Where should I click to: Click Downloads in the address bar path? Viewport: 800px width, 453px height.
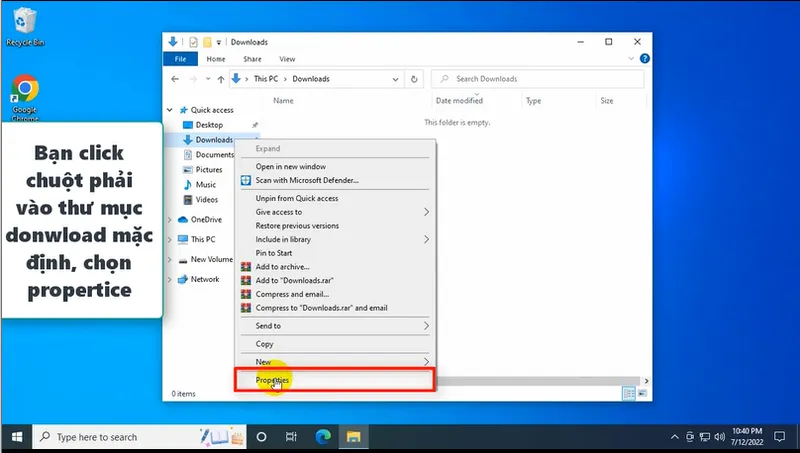tap(311, 79)
